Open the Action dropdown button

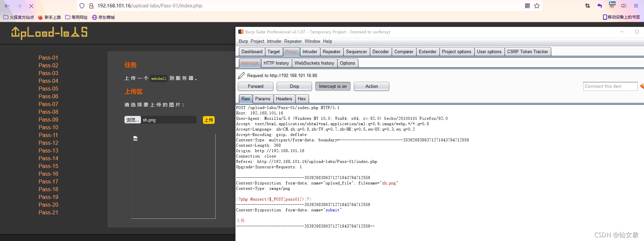pyautogui.click(x=372, y=86)
